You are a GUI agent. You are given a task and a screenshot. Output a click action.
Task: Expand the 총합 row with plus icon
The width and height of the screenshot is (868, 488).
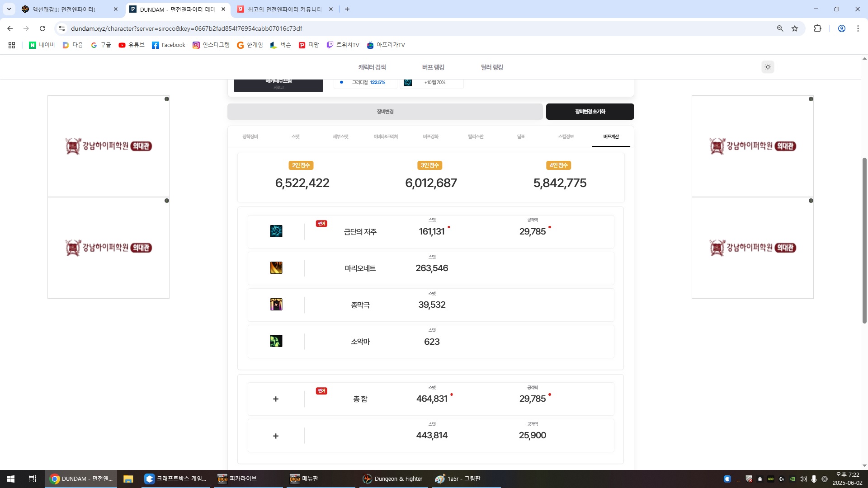pyautogui.click(x=276, y=399)
